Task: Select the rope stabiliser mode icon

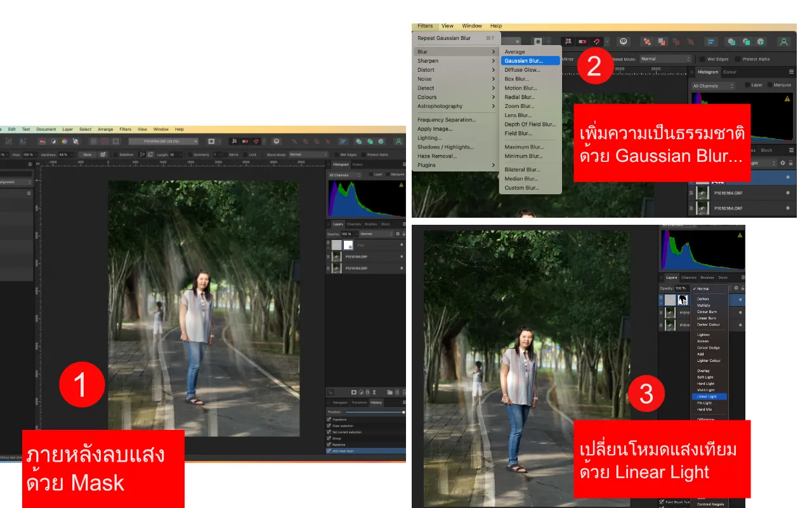Action: coord(143,154)
